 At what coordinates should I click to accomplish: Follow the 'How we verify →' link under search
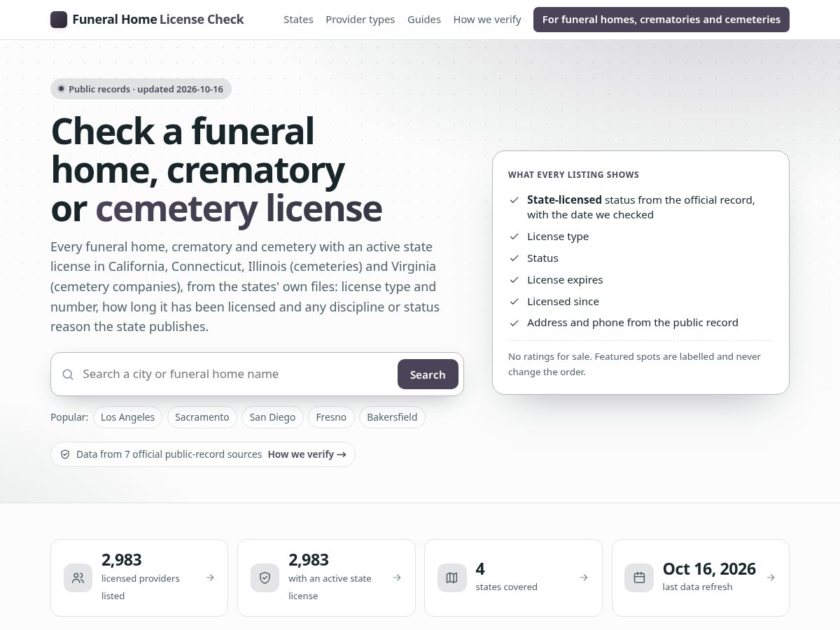click(x=307, y=454)
